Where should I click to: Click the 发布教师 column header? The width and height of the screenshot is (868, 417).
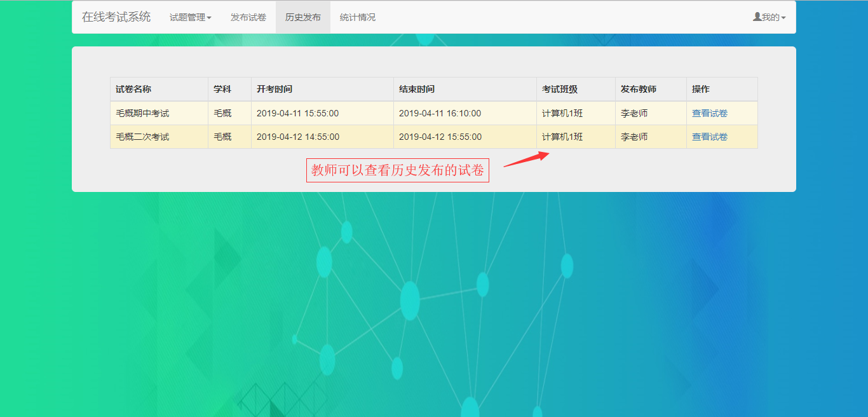[651, 89]
